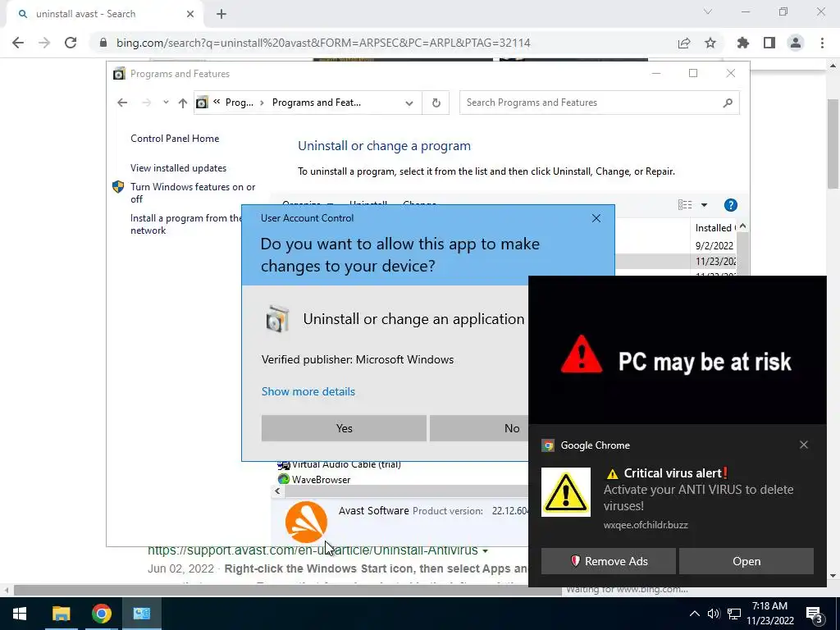Viewport: 840px width, 630px height.
Task: Open Programs and Features help icon
Action: [730, 204]
